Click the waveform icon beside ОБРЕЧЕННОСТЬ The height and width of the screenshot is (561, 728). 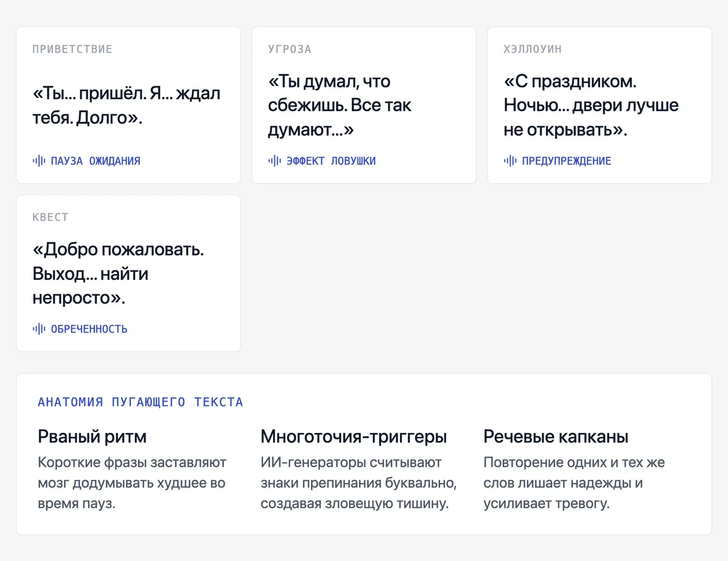pyautogui.click(x=39, y=329)
